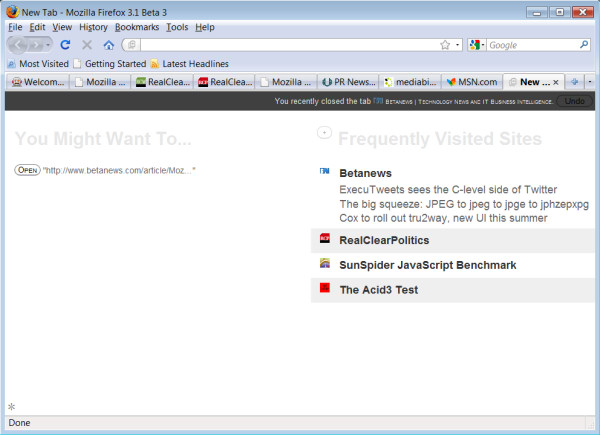This screenshot has width=600, height=435.
Task: Click the Betanews site favicon
Action: point(324,171)
